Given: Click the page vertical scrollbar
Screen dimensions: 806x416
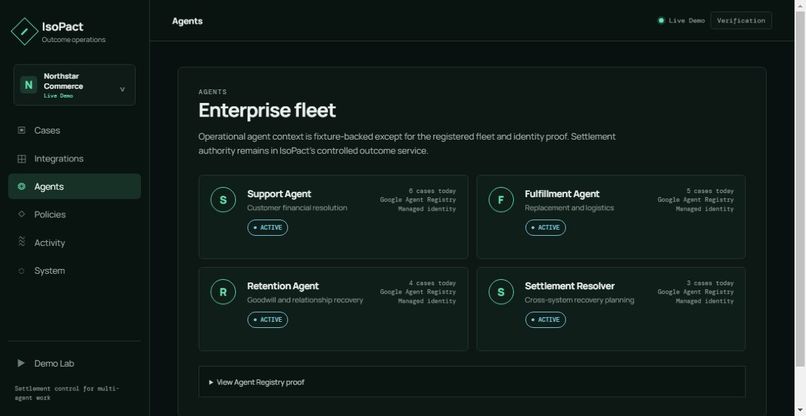Looking at the screenshot, I should [800, 188].
